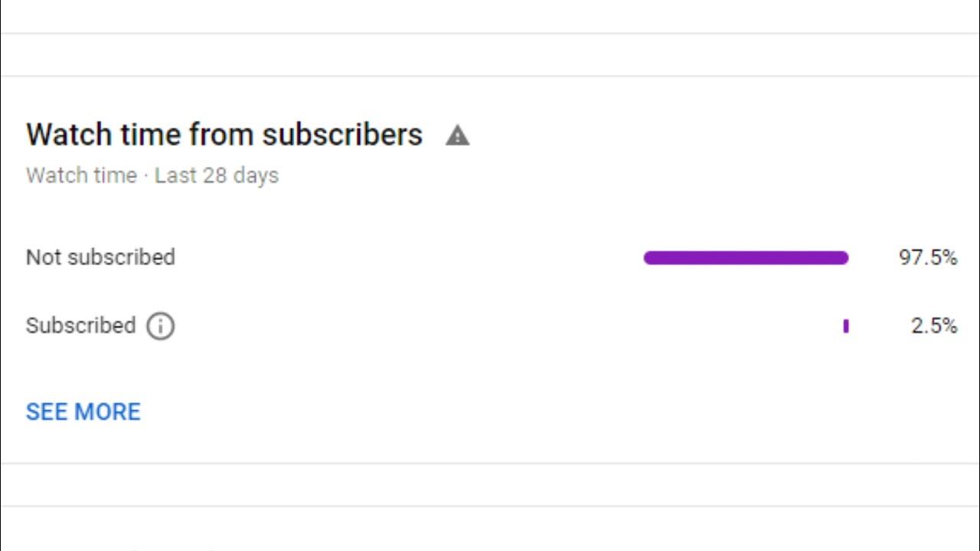This screenshot has width=980, height=551.
Task: Open the info icon next to Subscribed
Action: tap(160, 326)
